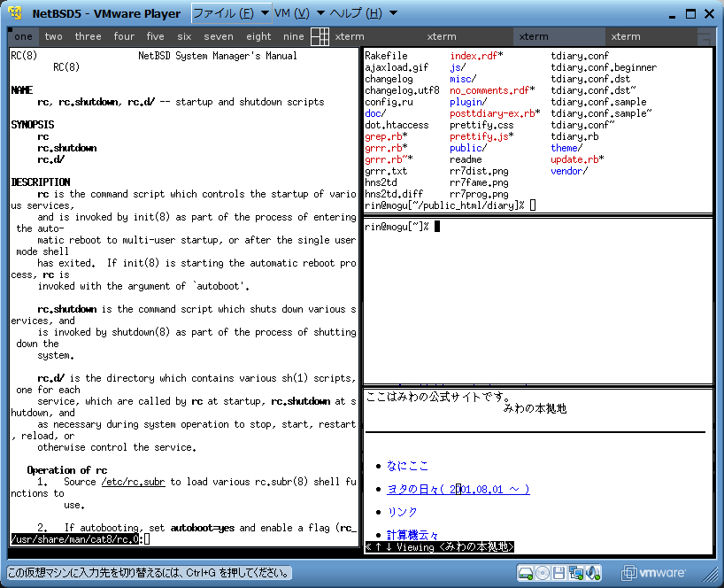The width and height of the screenshot is (724, 588).
Task: Open the ファイル (F) menu
Action: coord(223,13)
